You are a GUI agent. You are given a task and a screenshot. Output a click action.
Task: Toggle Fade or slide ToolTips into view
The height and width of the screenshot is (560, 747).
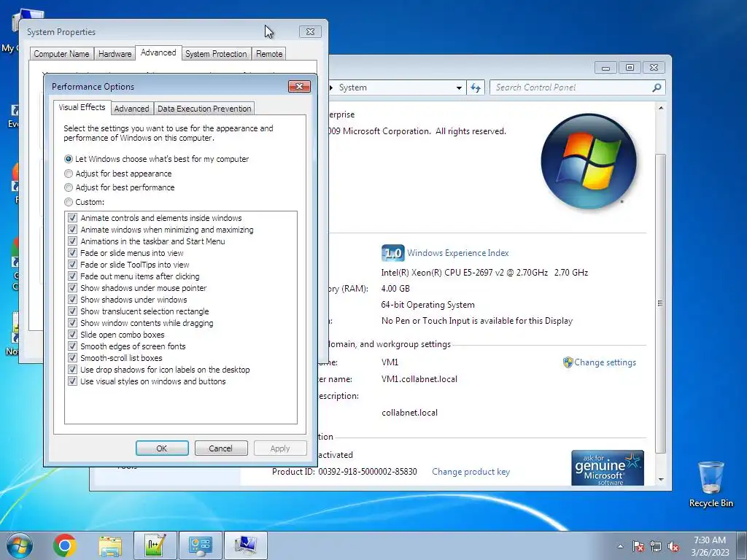tap(72, 264)
